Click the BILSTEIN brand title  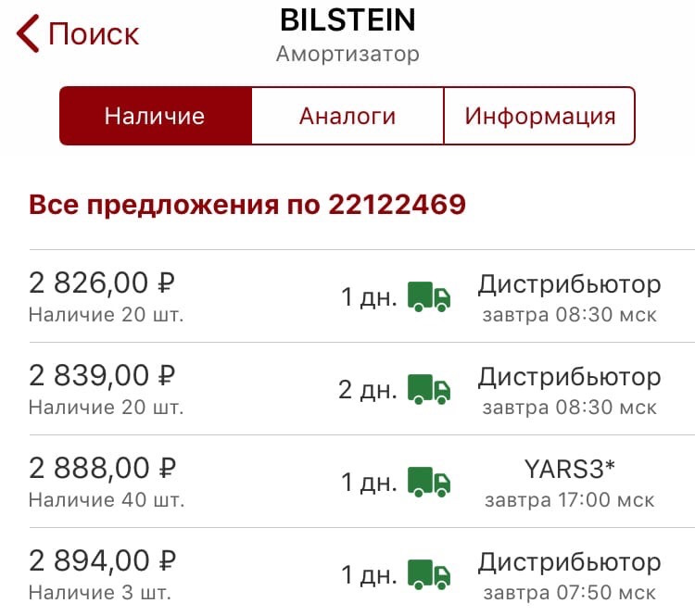(347, 20)
